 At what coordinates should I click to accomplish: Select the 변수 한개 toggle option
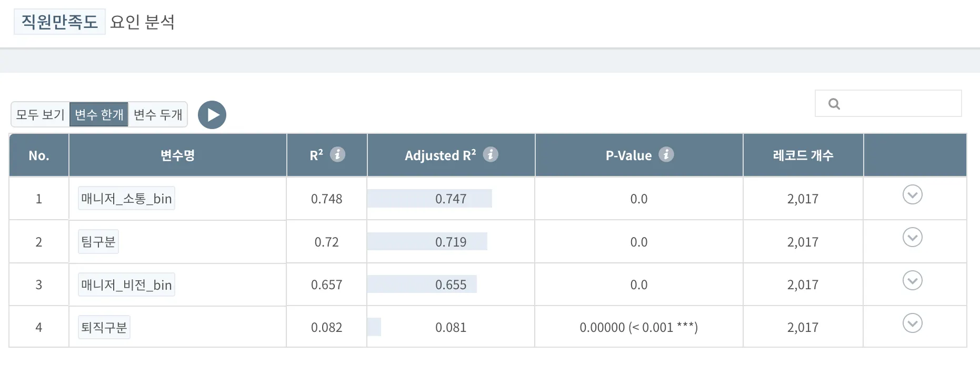coord(99,114)
